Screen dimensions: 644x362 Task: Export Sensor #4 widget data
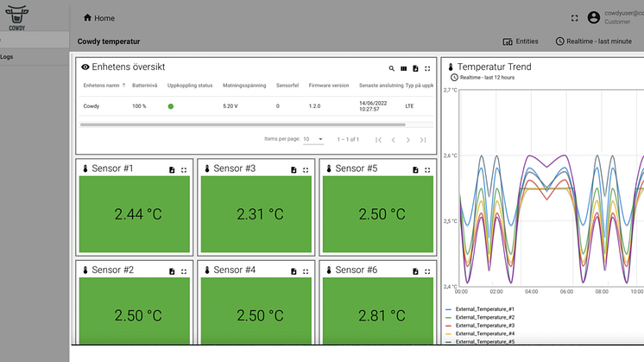pyautogui.click(x=294, y=271)
